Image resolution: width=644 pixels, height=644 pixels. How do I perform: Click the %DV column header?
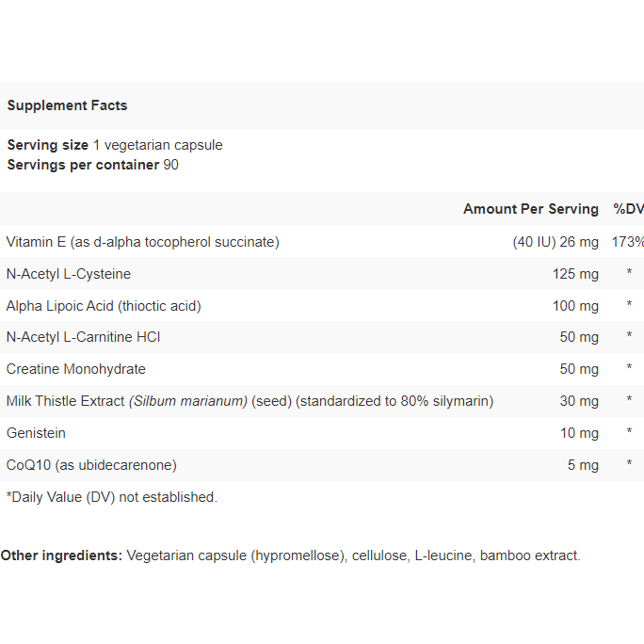628,209
